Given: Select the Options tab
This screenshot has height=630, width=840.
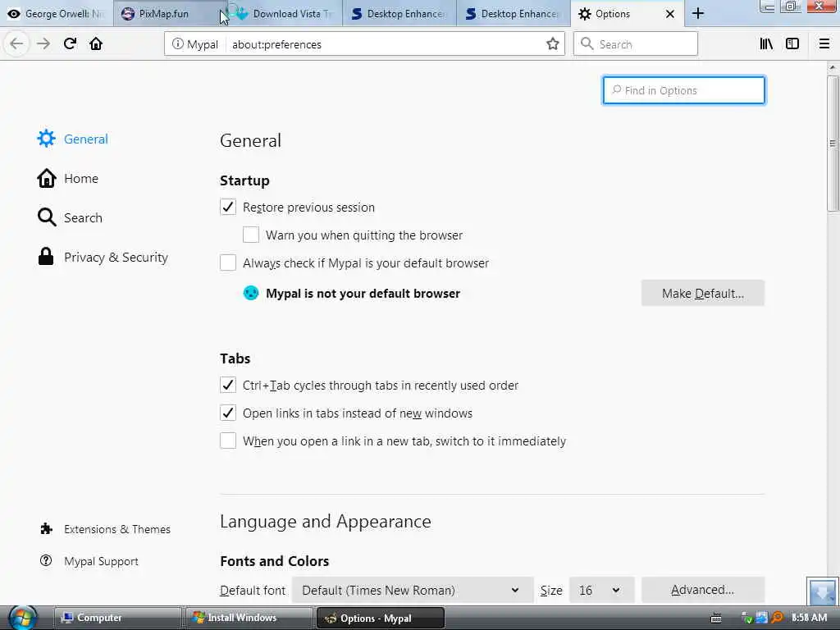Looking at the screenshot, I should point(627,13).
